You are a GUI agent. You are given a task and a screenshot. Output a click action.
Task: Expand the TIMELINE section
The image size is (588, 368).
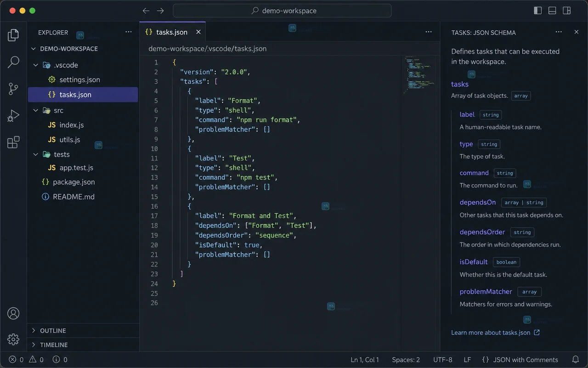(83, 345)
